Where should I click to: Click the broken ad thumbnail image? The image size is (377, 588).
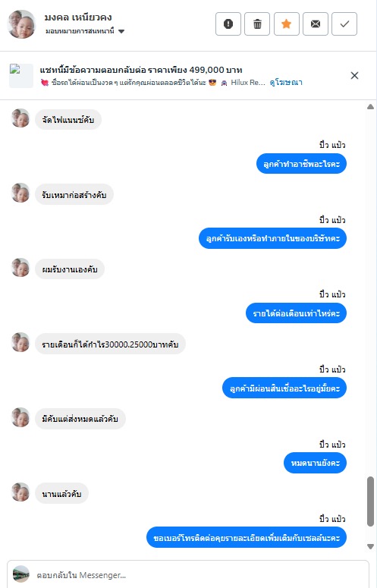(21, 76)
